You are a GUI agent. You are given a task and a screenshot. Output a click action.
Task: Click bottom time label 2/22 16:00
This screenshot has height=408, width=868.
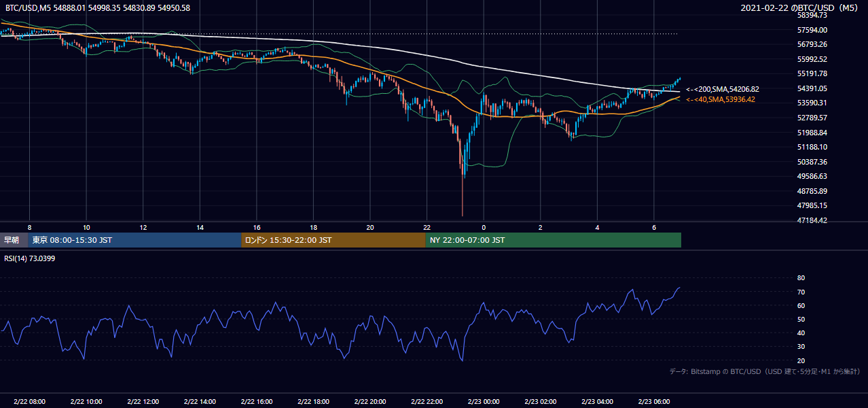257,401
